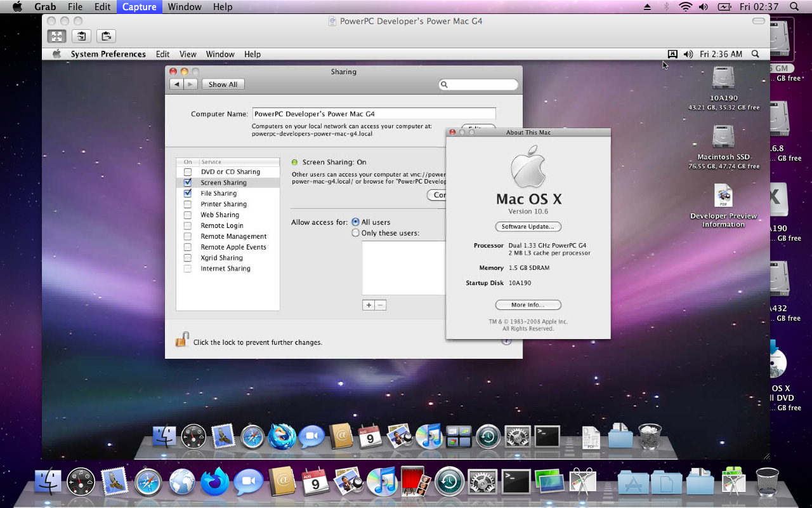Viewport: 812px width, 508px height.
Task: Click the Show All button in Sharing
Action: (223, 84)
